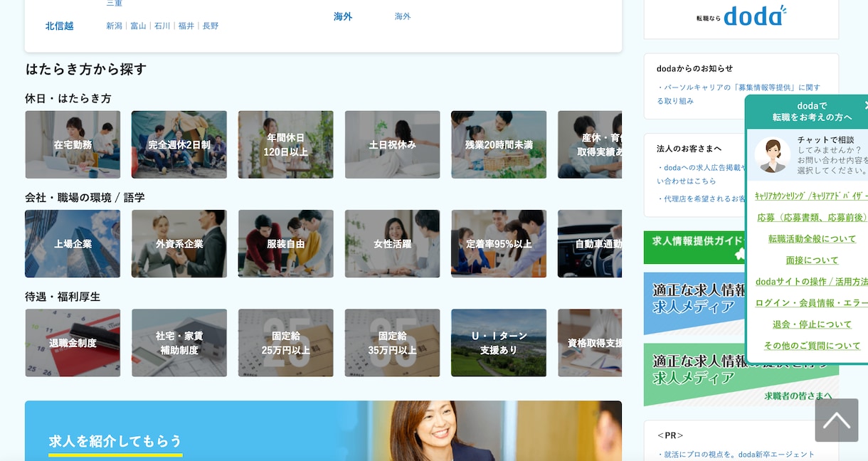Click the green 求人メディア 求職者の皆さまへ banner
The height and width of the screenshot is (461, 868).
(x=741, y=375)
